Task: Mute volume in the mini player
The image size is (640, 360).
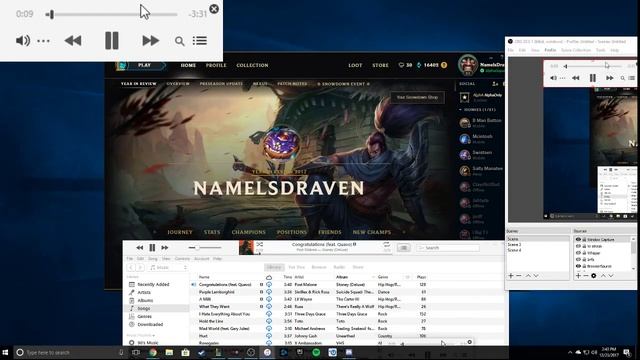Action: click(23, 41)
